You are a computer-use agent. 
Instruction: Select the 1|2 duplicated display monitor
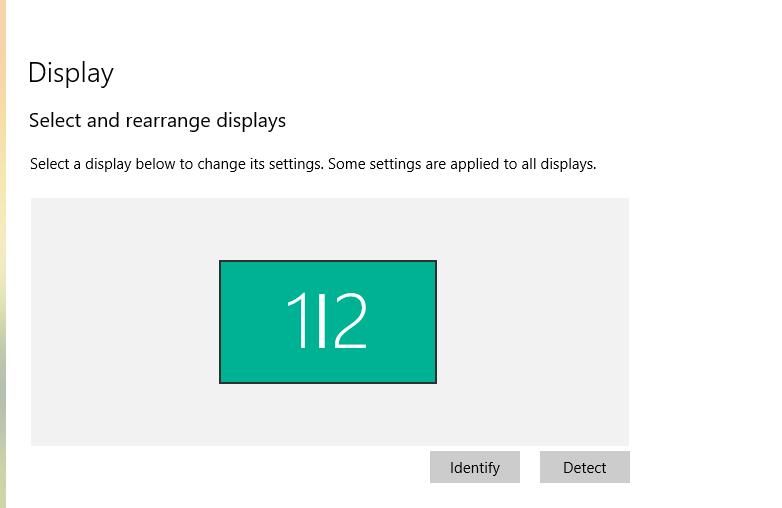(x=328, y=322)
